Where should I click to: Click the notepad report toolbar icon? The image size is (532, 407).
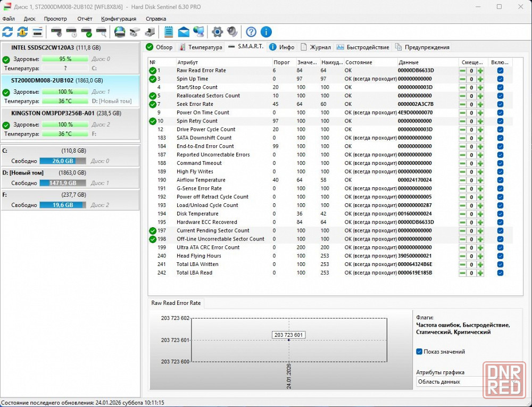(x=169, y=32)
